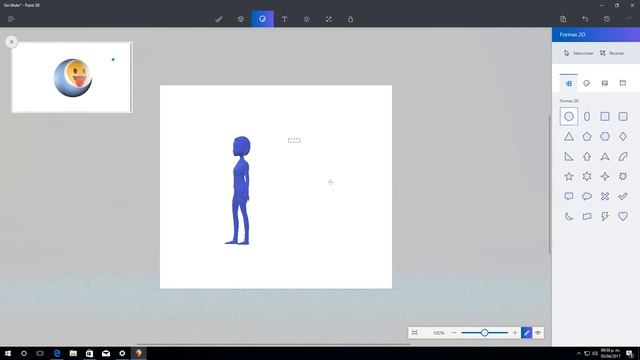Pick the X cross shape
The image size is (640, 360).
(x=605, y=196)
